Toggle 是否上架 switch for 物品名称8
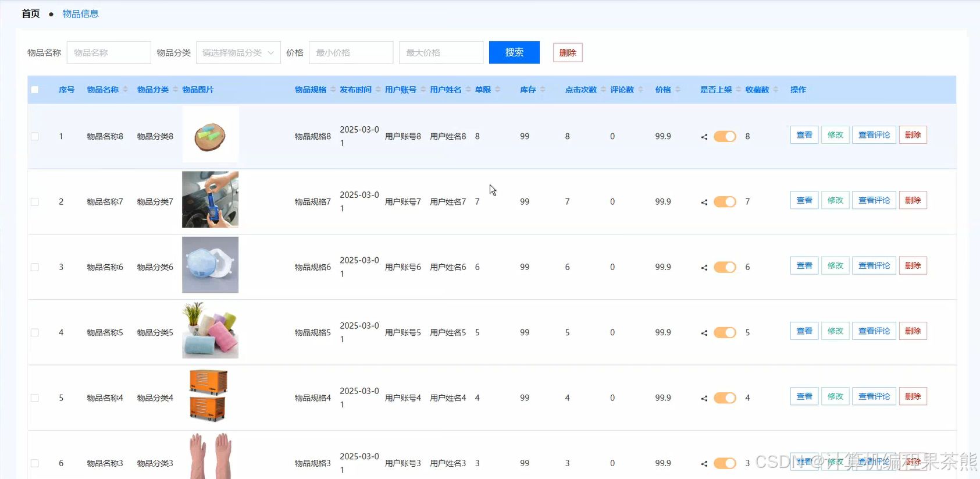This screenshot has height=479, width=980. click(725, 136)
